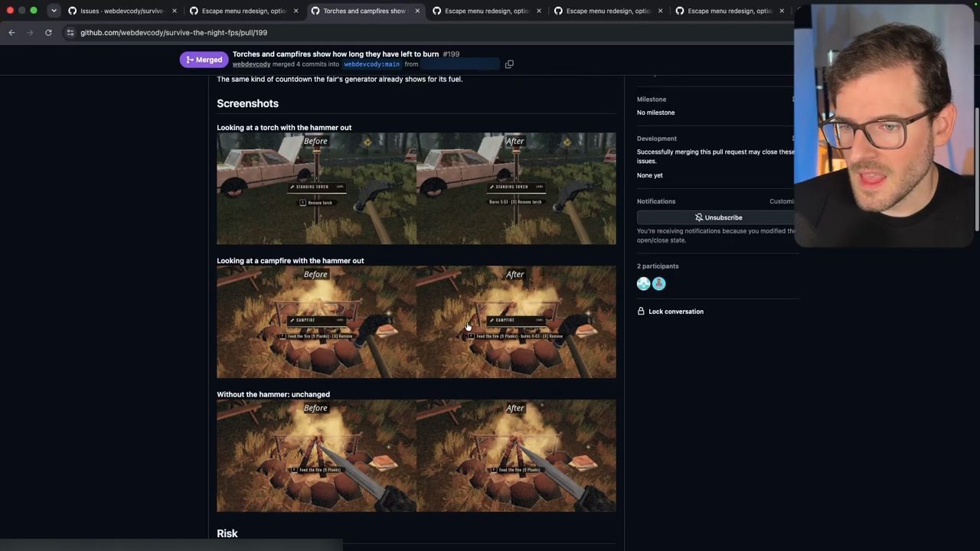Click the Milestone sidebar heading
The image size is (980, 551).
[x=652, y=99]
